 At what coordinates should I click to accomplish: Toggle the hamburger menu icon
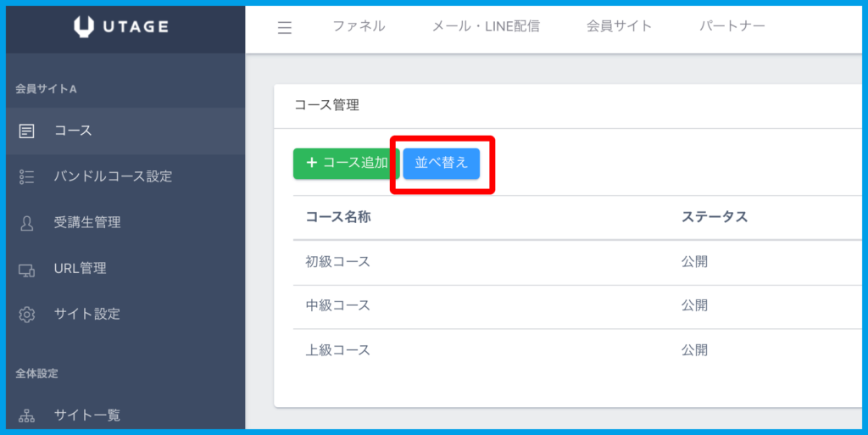(285, 27)
